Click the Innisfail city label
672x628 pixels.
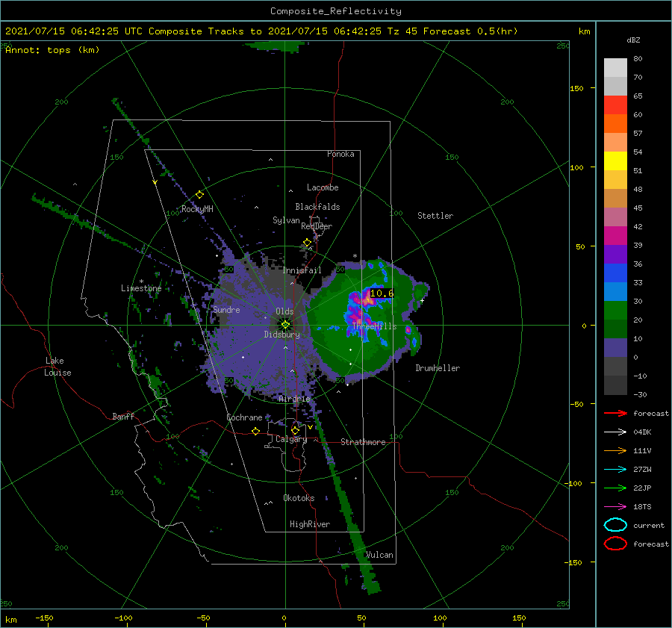point(302,270)
